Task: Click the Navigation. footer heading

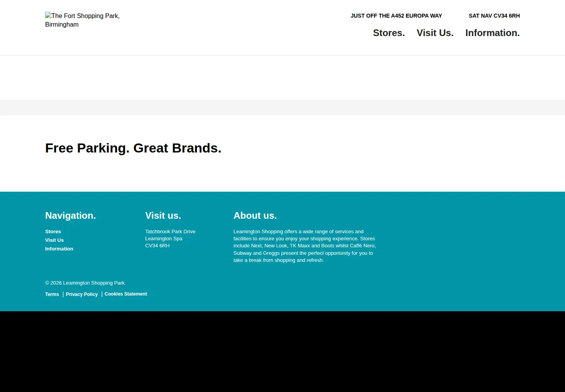Action: pos(70,216)
